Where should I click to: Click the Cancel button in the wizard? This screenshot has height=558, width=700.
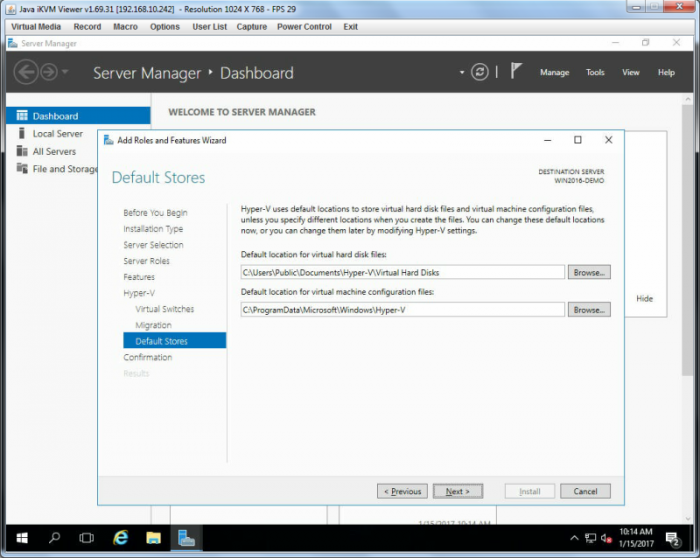pyautogui.click(x=585, y=491)
